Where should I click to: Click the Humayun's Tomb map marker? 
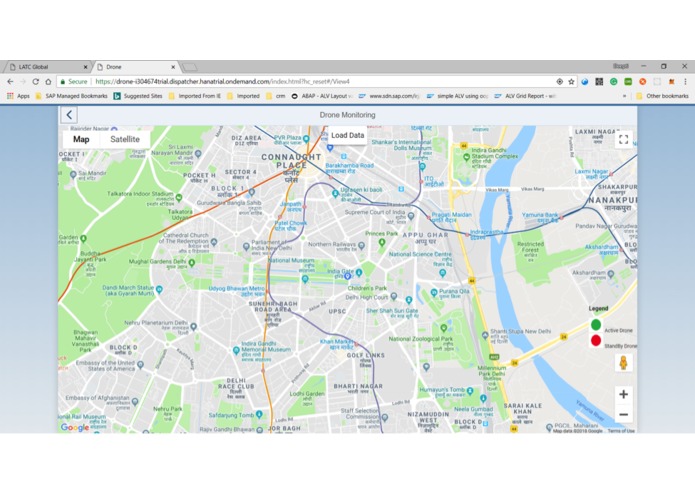(470, 391)
